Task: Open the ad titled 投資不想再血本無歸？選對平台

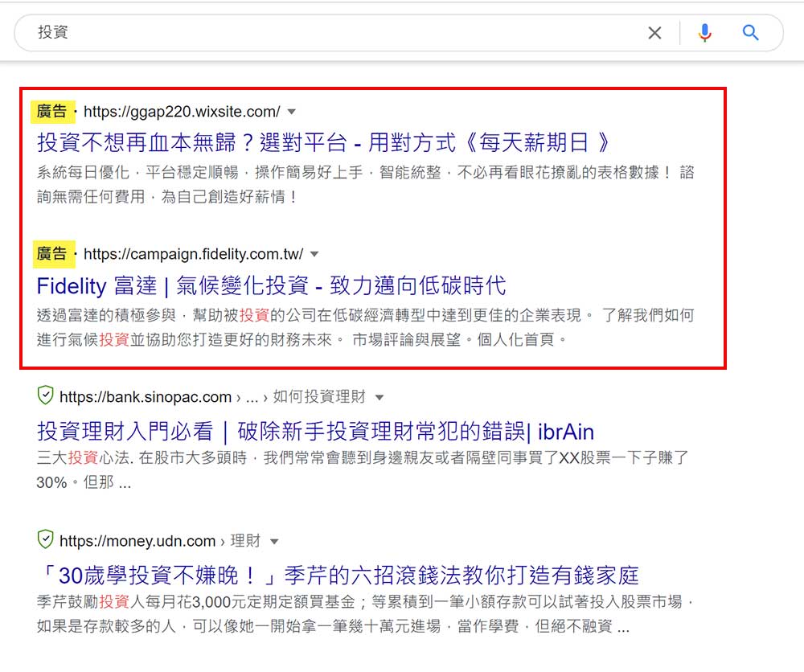Action: click(323, 142)
